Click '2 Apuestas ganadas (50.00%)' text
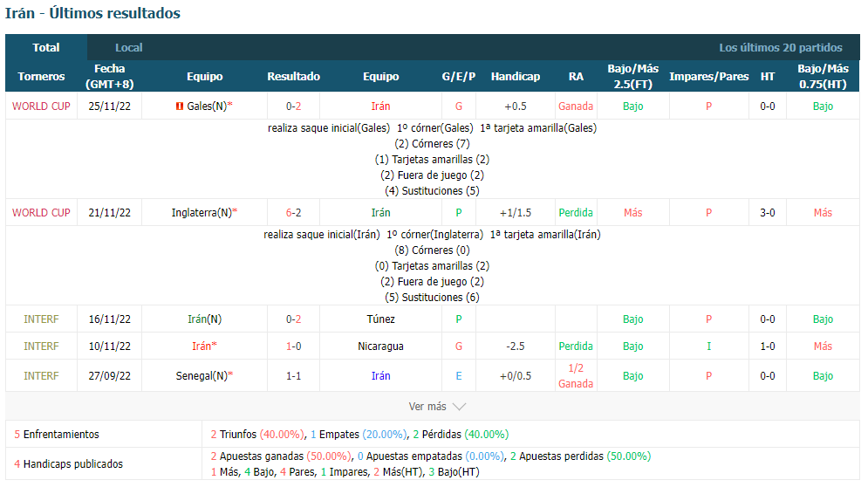The width and height of the screenshot is (868, 487). pyautogui.click(x=281, y=456)
